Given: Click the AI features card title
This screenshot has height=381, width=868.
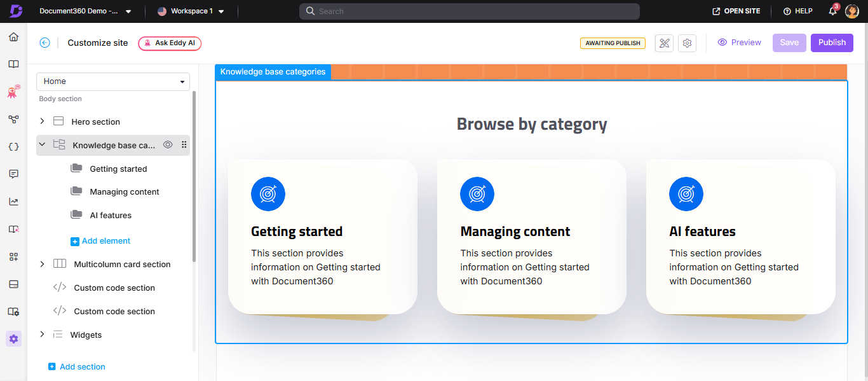Looking at the screenshot, I should [x=702, y=232].
